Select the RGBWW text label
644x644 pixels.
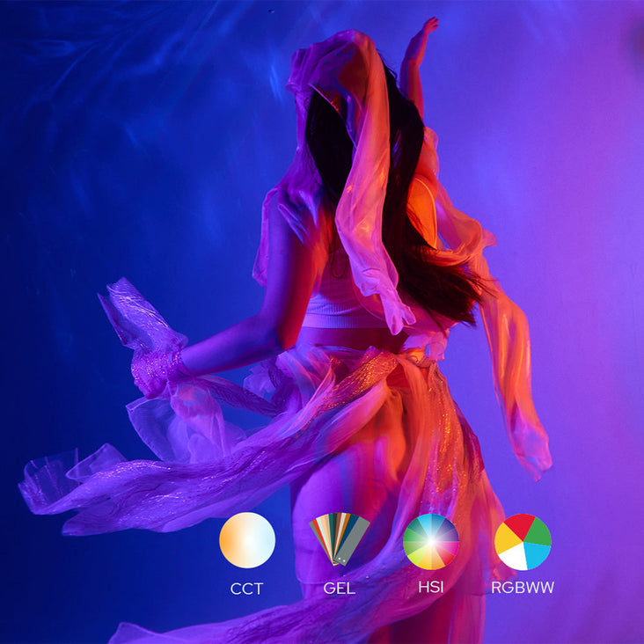(523, 588)
